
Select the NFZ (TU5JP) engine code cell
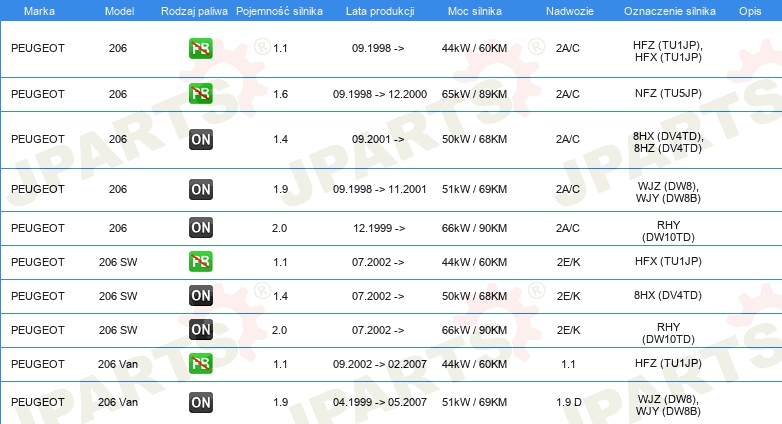[x=668, y=93]
